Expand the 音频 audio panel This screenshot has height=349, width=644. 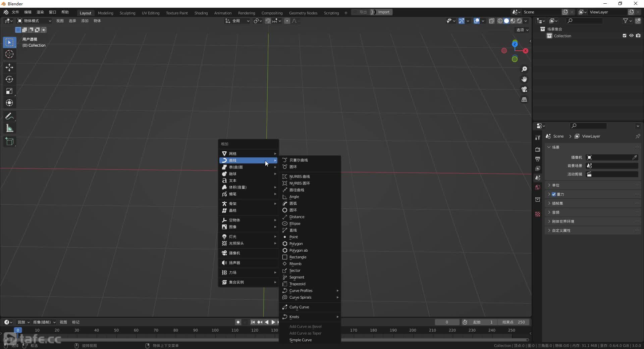pyautogui.click(x=593, y=212)
